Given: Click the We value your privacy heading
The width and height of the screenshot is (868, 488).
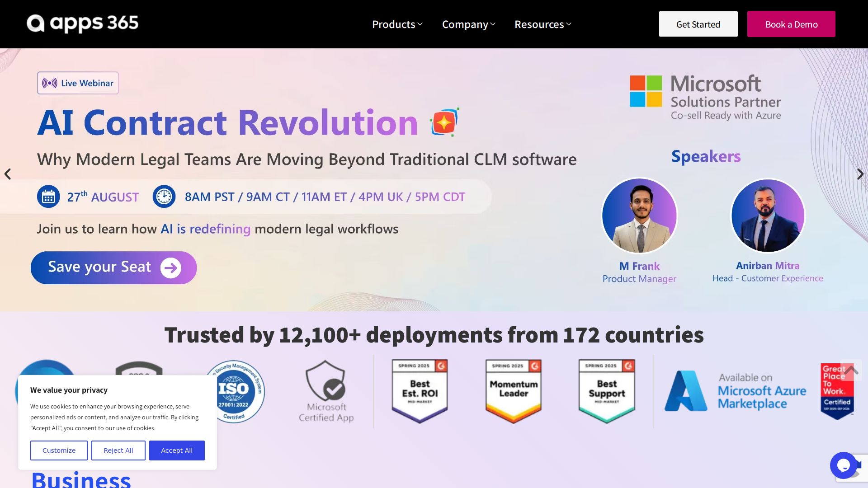Looking at the screenshot, I should click(x=69, y=390).
